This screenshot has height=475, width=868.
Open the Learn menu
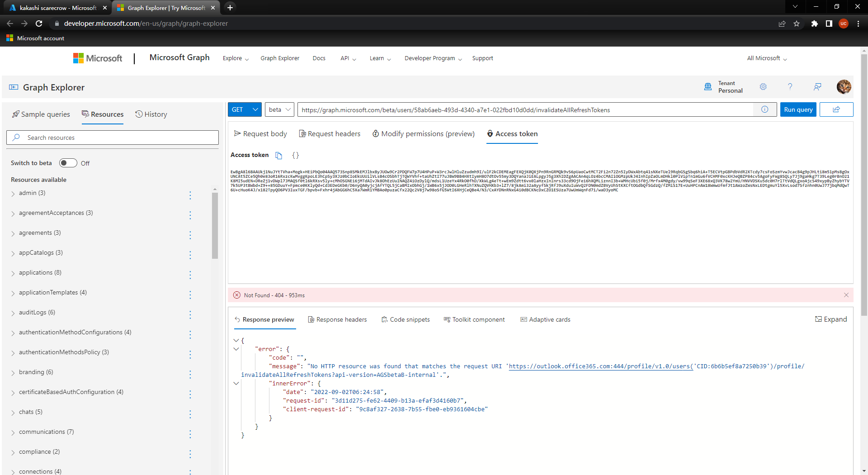tap(380, 58)
